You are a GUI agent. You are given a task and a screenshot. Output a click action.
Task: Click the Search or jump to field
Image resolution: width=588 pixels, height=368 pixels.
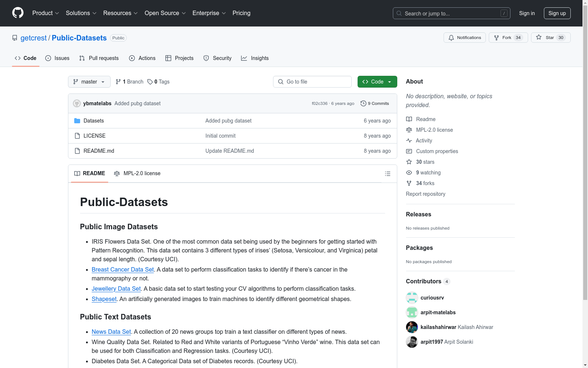452,13
